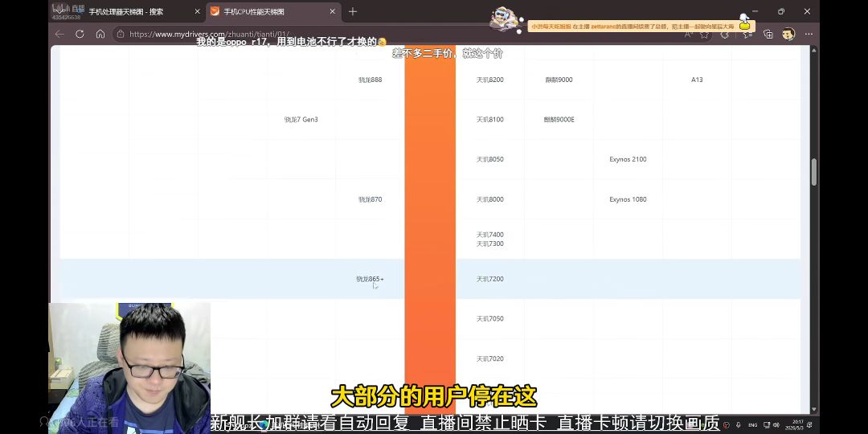Open volume control speaker icon

coord(776,425)
